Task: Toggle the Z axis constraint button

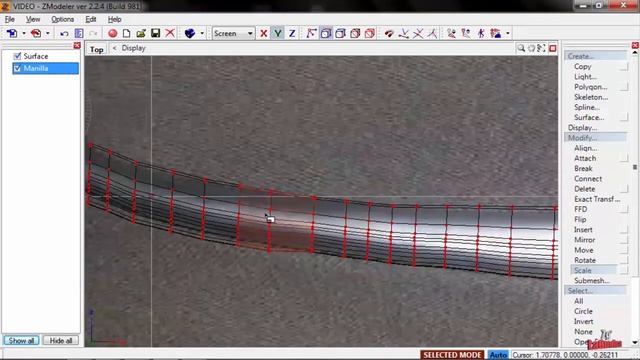Action: point(292,33)
